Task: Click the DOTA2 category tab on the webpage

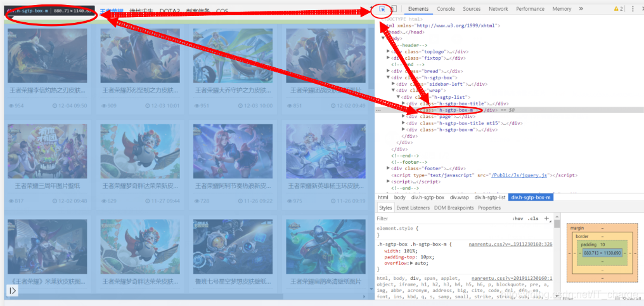Action: (x=170, y=11)
